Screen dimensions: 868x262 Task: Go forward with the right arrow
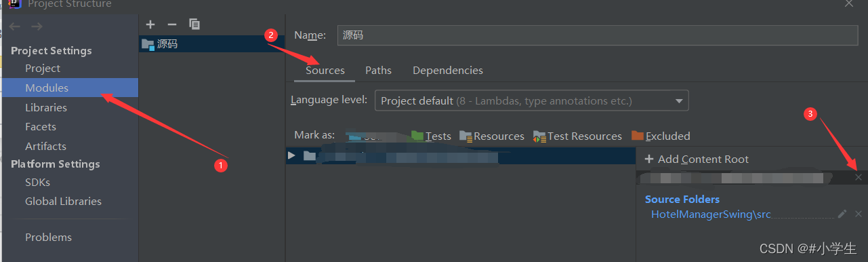(37, 26)
